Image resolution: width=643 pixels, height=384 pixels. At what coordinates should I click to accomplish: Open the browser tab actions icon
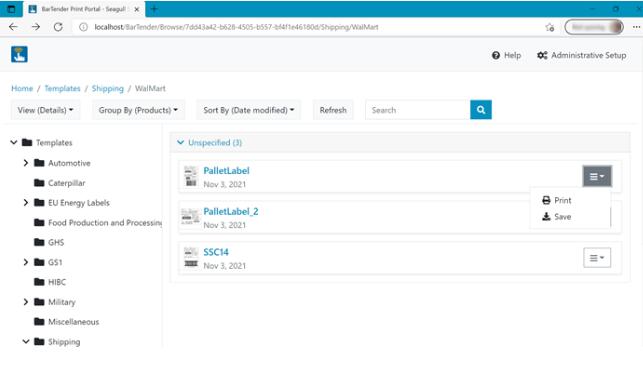click(11, 9)
